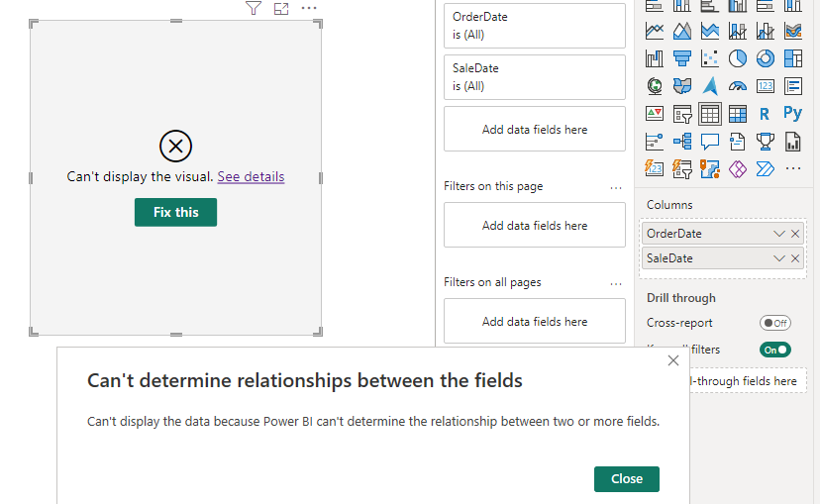Click Close in the error dialog

tap(627, 479)
